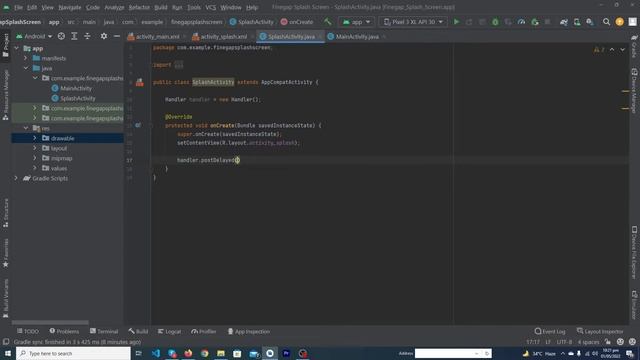Open Chrome from the taskbar

pyautogui.click(x=204, y=353)
